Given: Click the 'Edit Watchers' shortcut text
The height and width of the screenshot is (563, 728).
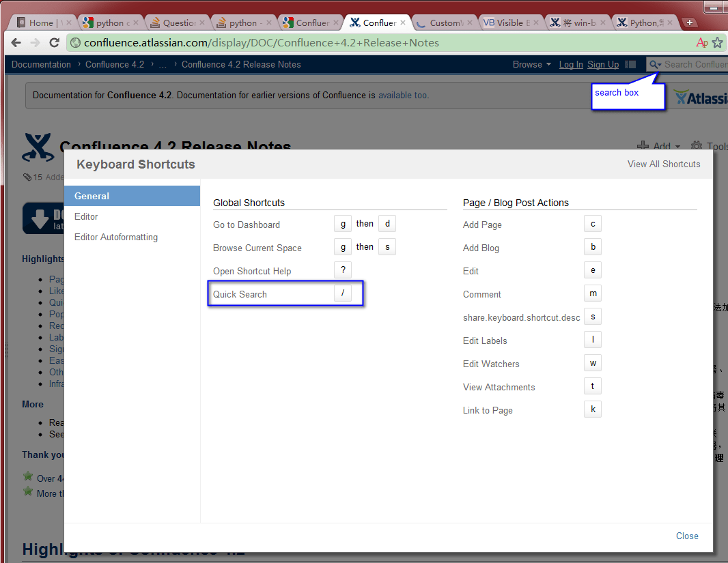Looking at the screenshot, I should tap(491, 364).
